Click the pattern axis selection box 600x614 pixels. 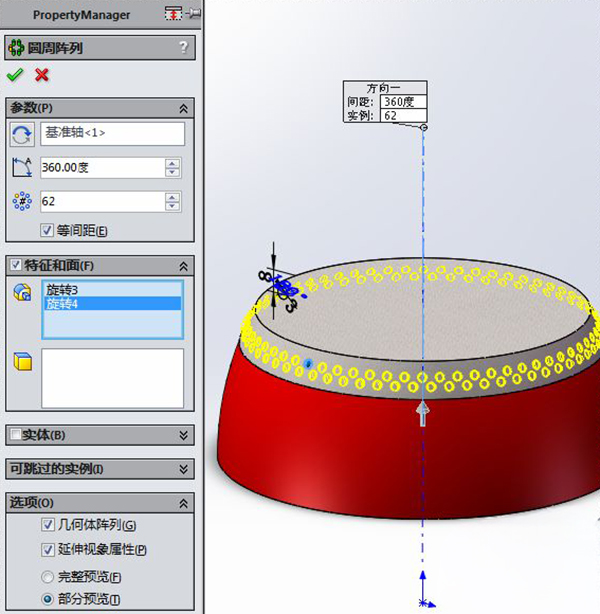(x=112, y=134)
